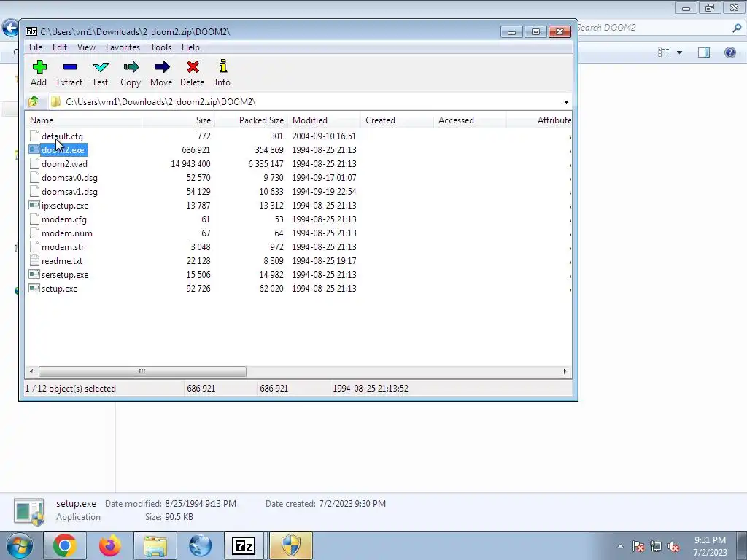
Task: Click the Test toolbar icon
Action: 100,67
